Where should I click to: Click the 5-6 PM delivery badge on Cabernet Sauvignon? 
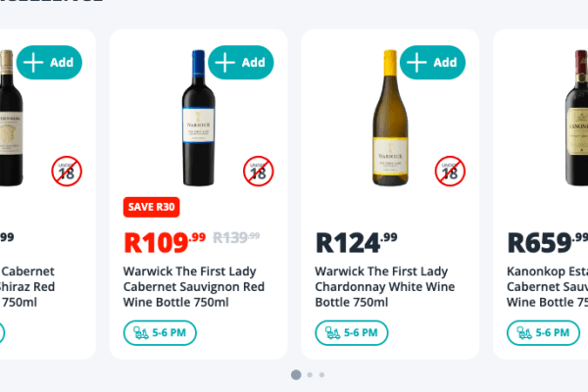(x=160, y=333)
